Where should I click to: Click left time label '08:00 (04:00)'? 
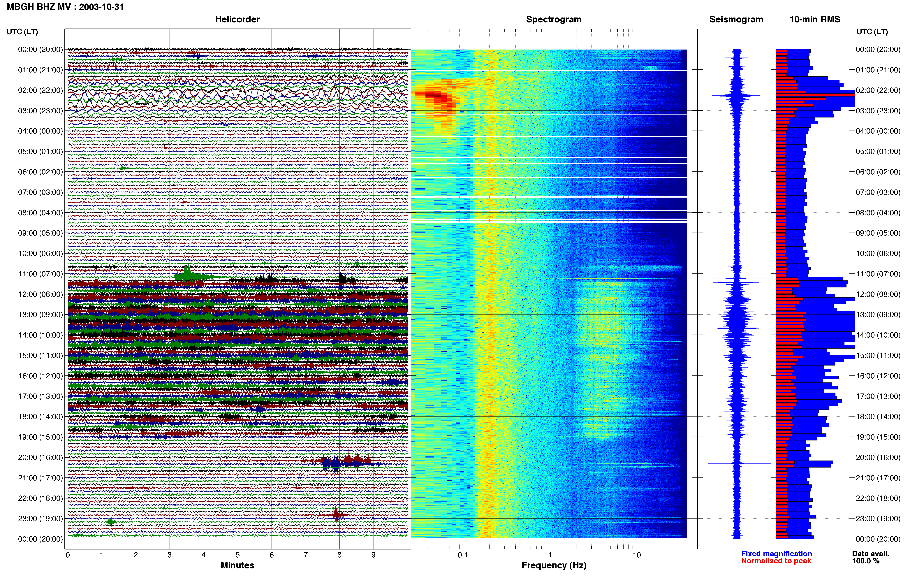[41, 212]
